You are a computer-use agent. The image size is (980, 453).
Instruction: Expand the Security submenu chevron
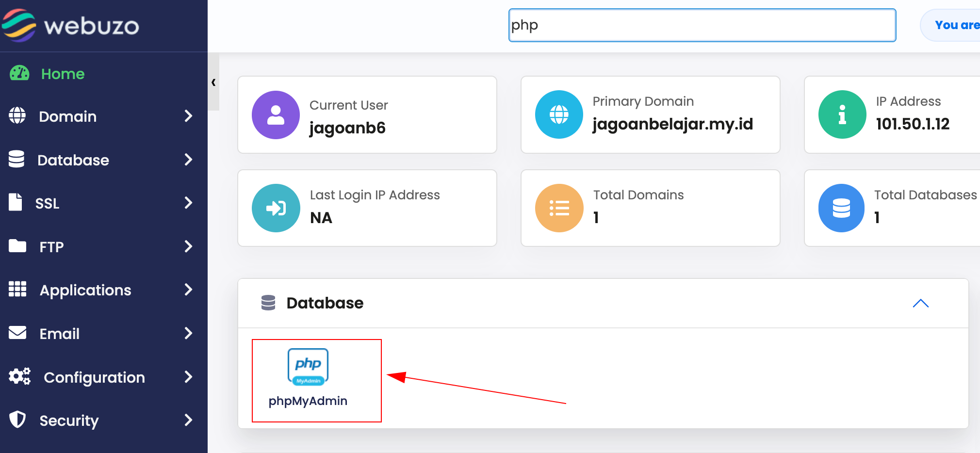pos(189,420)
